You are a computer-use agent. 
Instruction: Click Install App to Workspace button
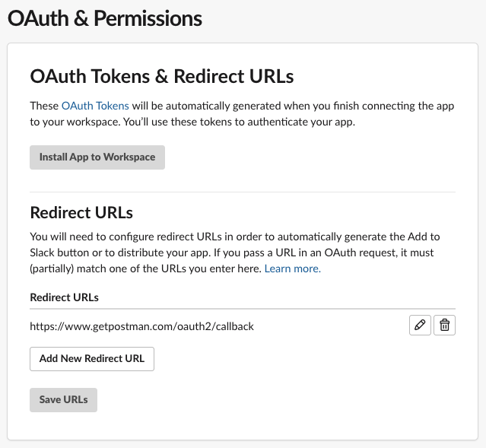[x=97, y=157]
